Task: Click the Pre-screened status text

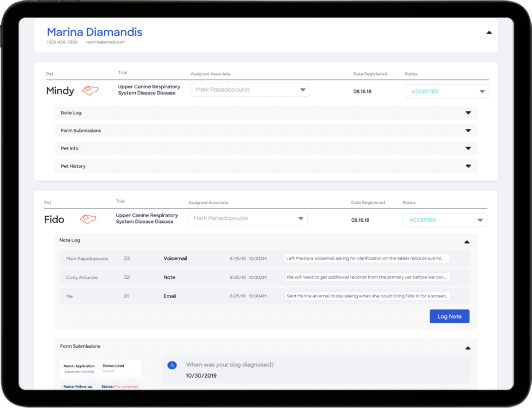Action: click(126, 386)
